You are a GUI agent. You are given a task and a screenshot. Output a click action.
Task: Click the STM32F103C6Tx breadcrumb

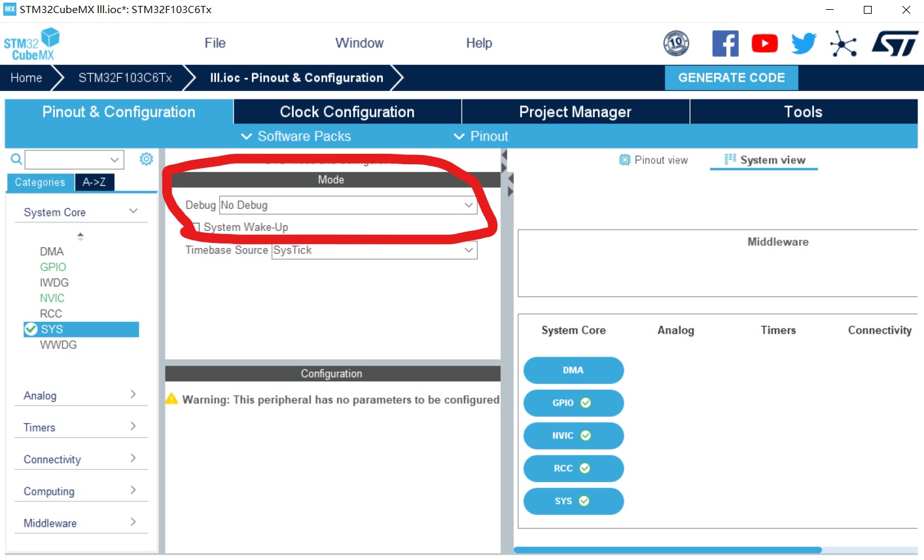pyautogui.click(x=125, y=78)
